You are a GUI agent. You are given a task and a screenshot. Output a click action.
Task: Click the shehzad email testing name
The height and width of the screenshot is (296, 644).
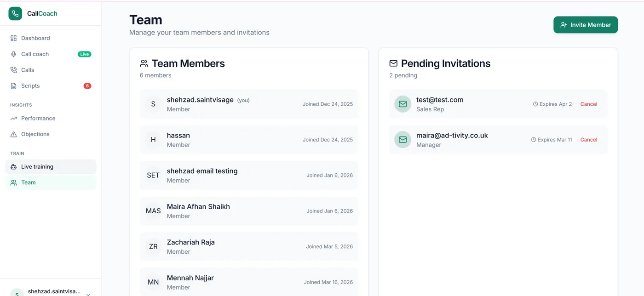coord(202,171)
